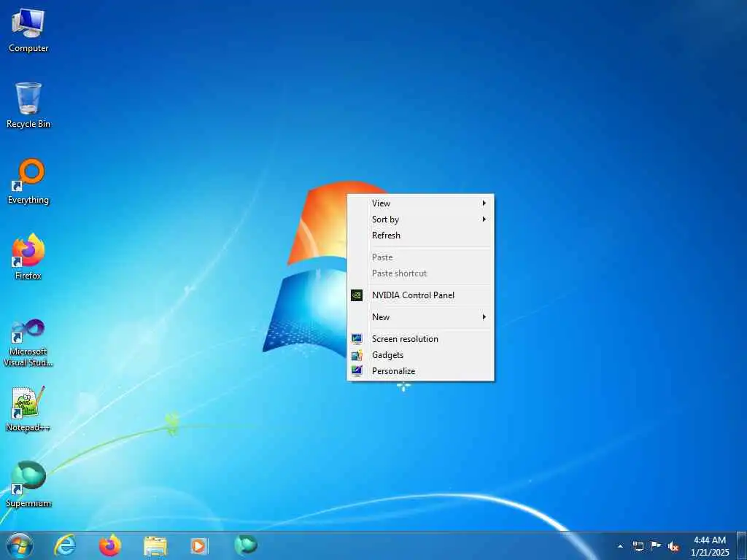Click the Show desktop button
The width and height of the screenshot is (747, 560).
coord(742,546)
